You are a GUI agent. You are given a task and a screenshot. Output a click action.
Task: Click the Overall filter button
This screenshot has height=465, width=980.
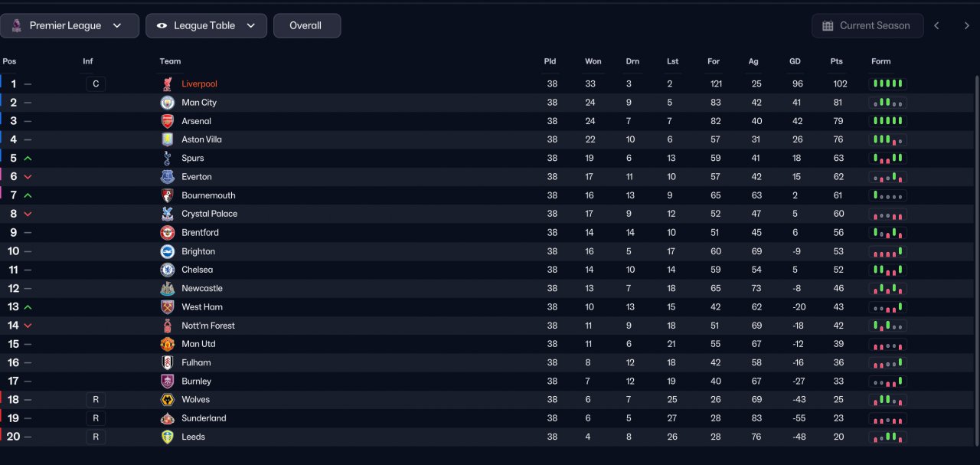click(306, 25)
